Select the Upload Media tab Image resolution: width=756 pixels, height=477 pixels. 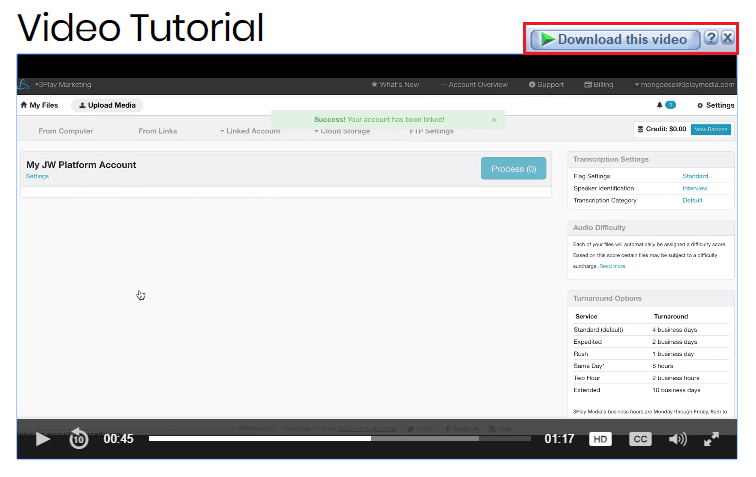pyautogui.click(x=109, y=105)
